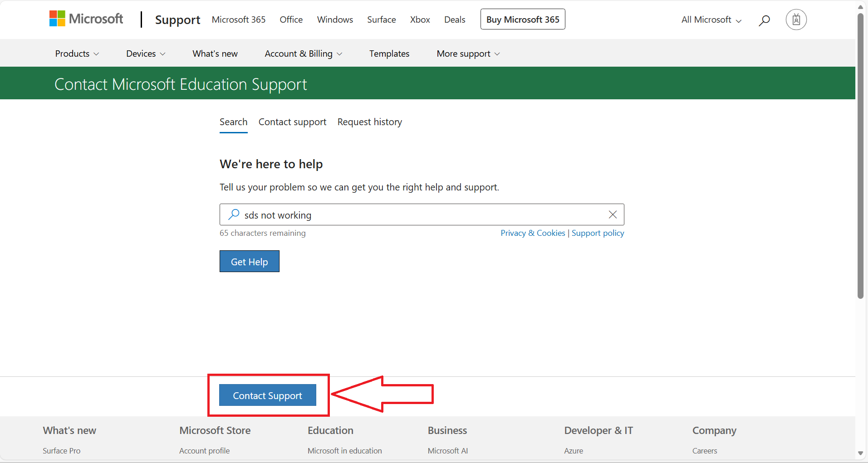This screenshot has height=463, width=868.
Task: Expand the All Microsoft menu
Action: 711,20
